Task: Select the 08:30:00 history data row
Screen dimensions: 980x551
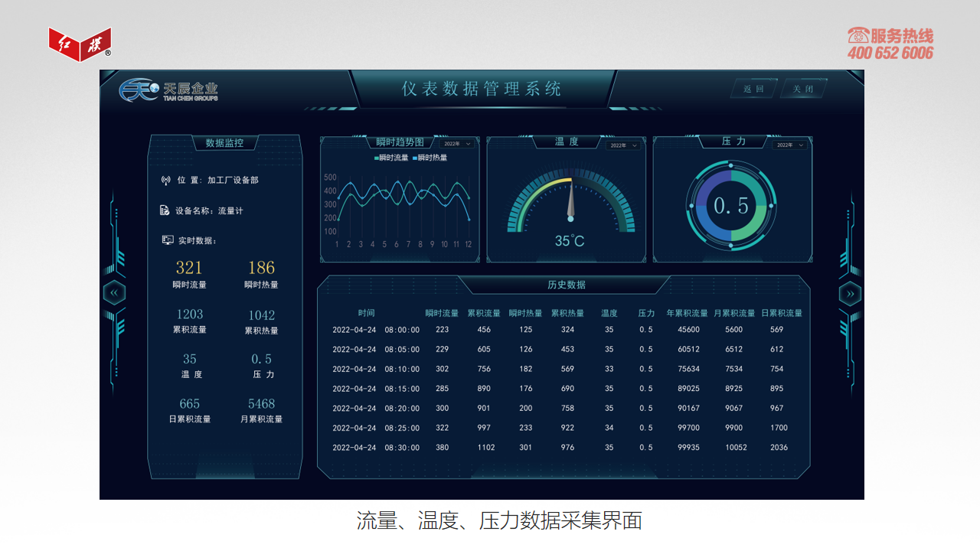Action: coord(563,448)
